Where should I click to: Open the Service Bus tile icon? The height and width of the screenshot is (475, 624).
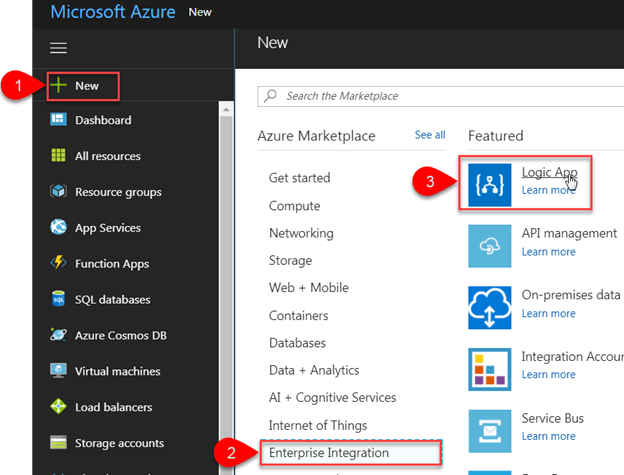tap(490, 427)
